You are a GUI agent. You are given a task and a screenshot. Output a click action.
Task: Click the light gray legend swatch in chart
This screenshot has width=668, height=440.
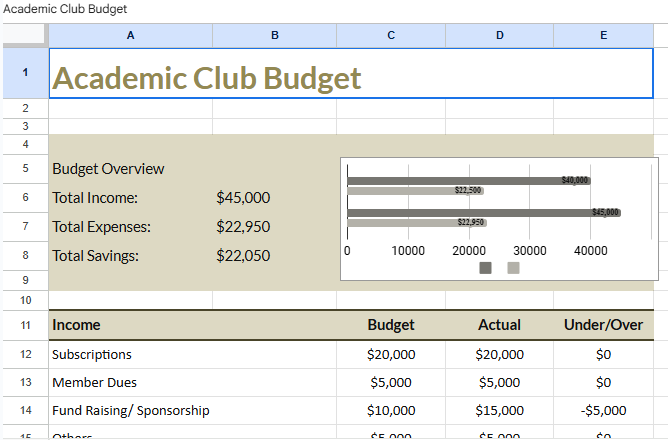(513, 268)
